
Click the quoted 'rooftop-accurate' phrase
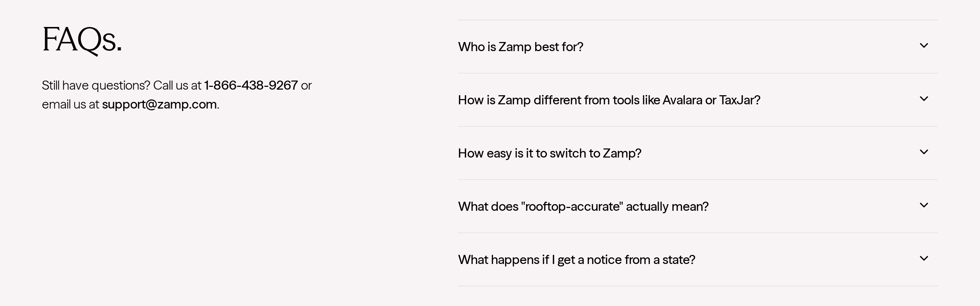572,206
